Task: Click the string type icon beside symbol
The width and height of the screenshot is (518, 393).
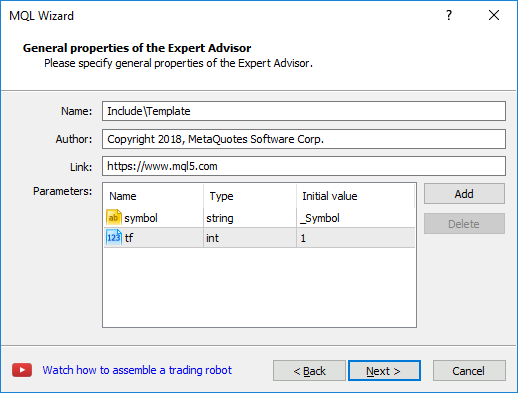Action: pyautogui.click(x=114, y=217)
